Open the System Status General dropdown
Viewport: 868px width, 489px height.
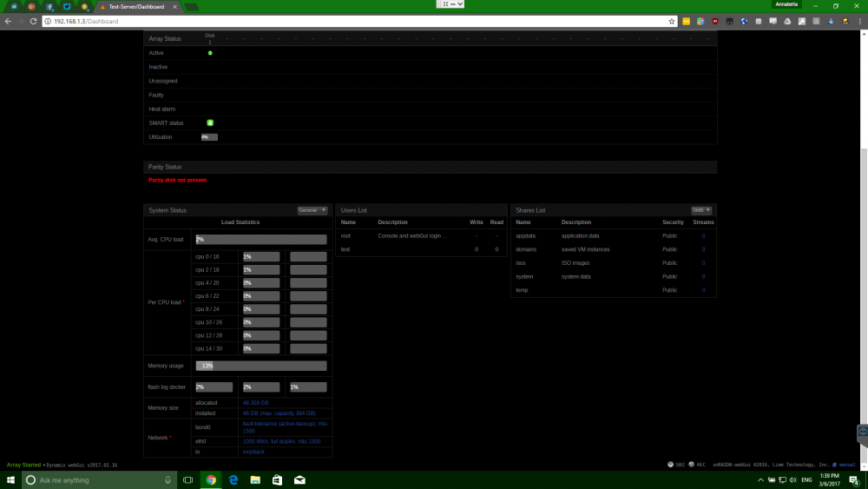312,210
